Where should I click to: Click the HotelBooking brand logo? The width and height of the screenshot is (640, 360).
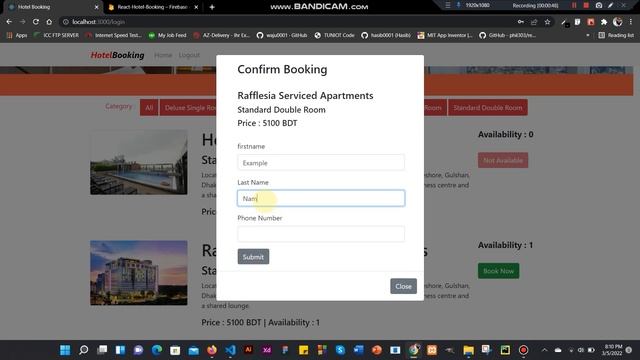pyautogui.click(x=117, y=55)
